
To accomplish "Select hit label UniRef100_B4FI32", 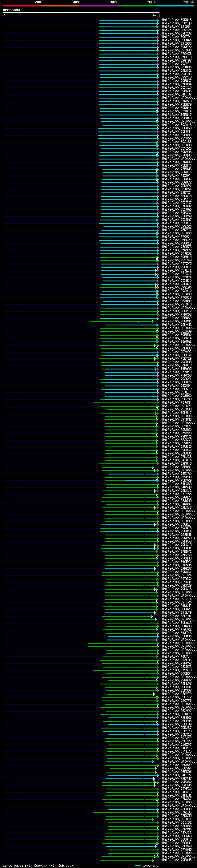I will coord(177,94).
